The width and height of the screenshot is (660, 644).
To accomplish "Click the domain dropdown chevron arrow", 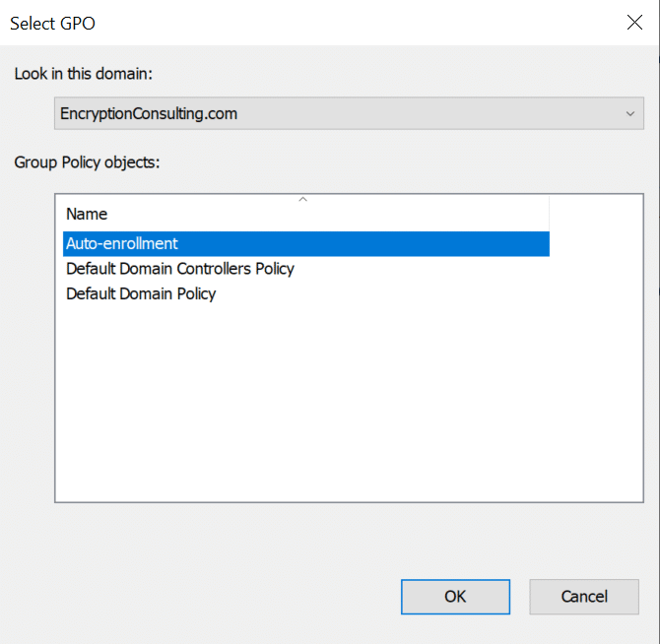I will coord(630,114).
